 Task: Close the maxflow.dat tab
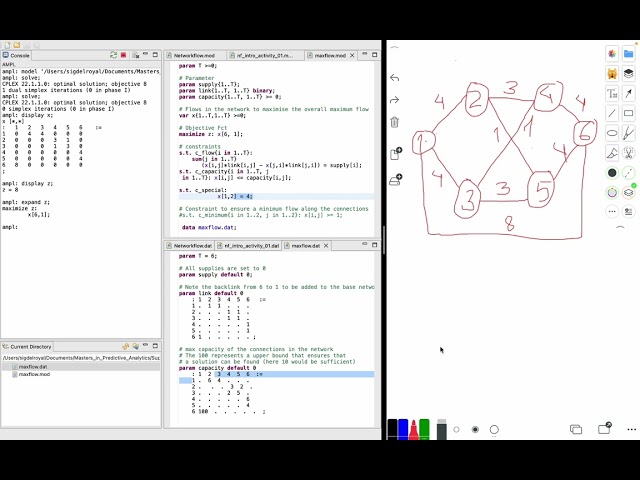pyautogui.click(x=326, y=246)
